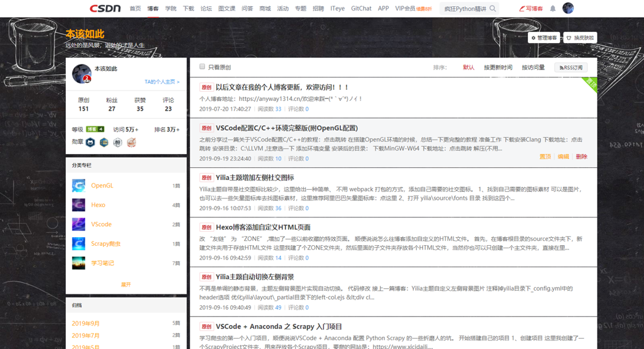Open the 商城 nav item
The width and height of the screenshot is (644, 349).
265,8
